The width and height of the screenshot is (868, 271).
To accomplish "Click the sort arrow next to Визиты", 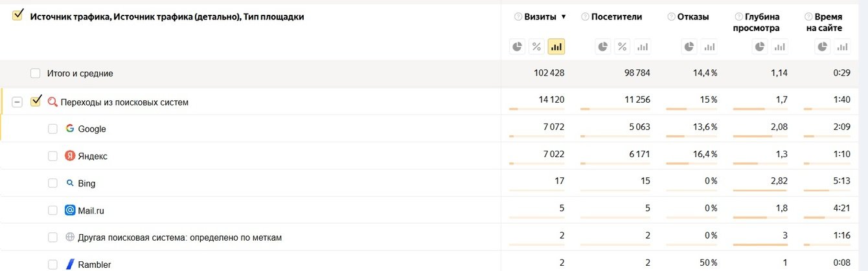I will 564,17.
